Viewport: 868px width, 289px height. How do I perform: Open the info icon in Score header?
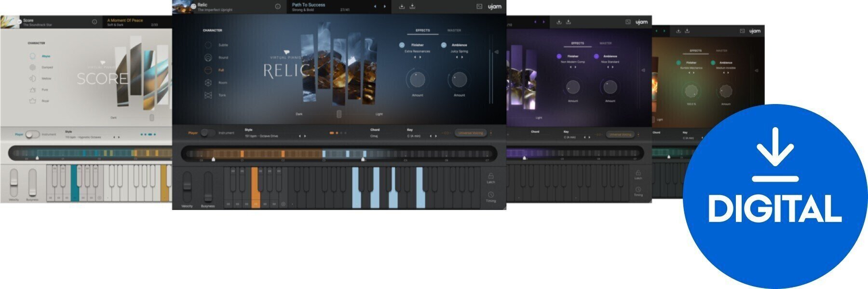click(95, 22)
